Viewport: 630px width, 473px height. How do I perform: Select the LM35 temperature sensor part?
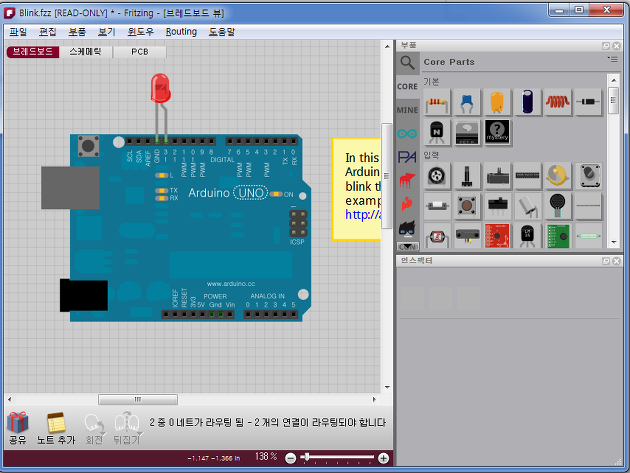[527, 236]
